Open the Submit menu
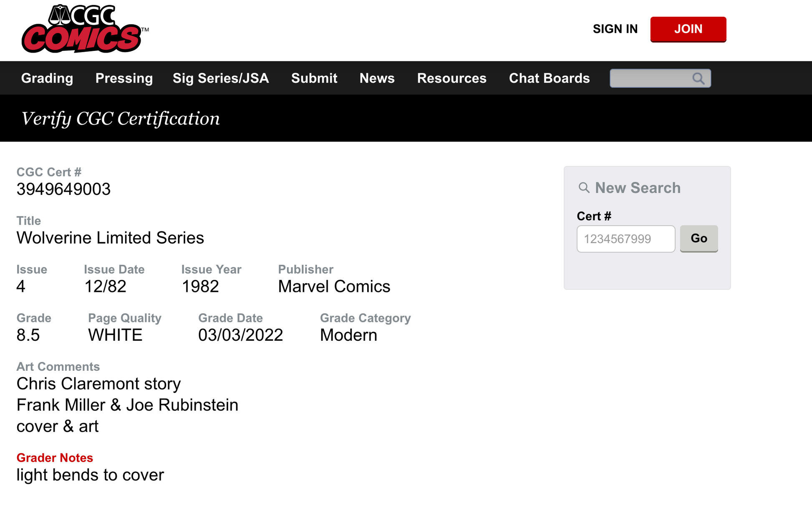 [314, 78]
